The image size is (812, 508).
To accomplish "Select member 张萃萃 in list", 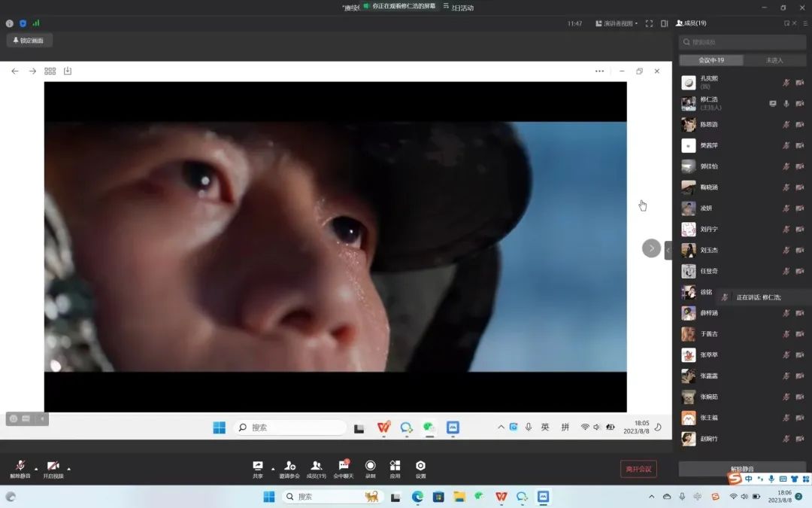I will click(x=742, y=355).
